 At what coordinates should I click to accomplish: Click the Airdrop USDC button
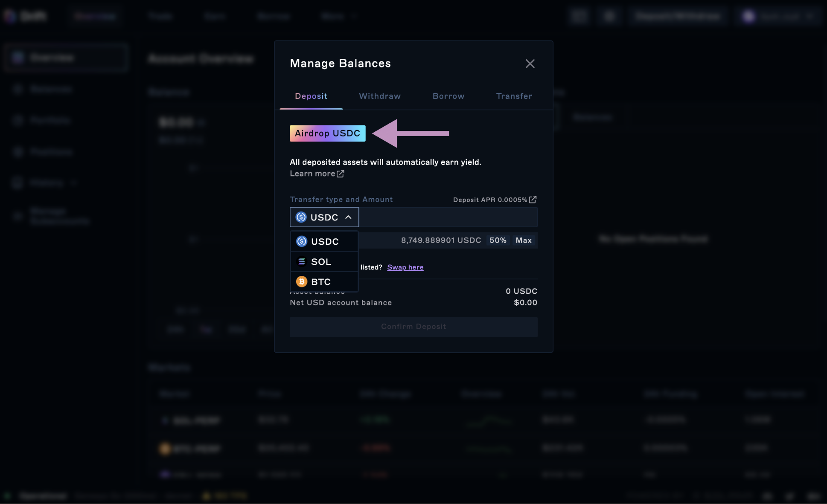click(327, 133)
